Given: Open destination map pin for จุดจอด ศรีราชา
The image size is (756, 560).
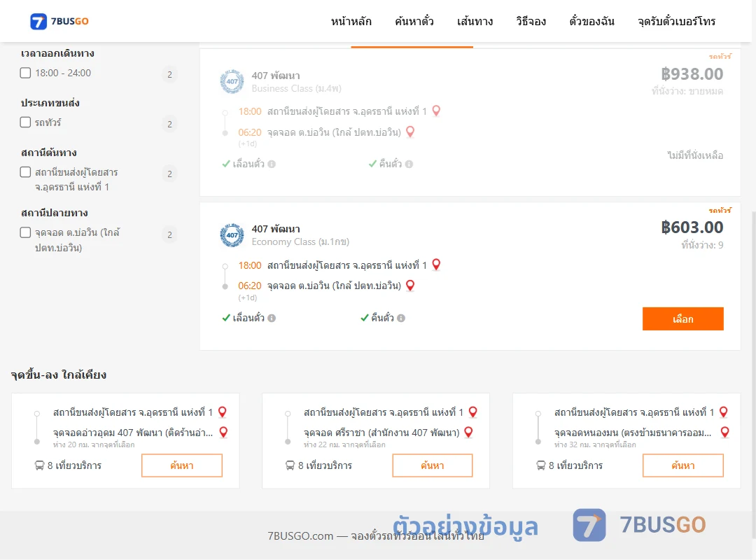Looking at the screenshot, I should [x=468, y=432].
